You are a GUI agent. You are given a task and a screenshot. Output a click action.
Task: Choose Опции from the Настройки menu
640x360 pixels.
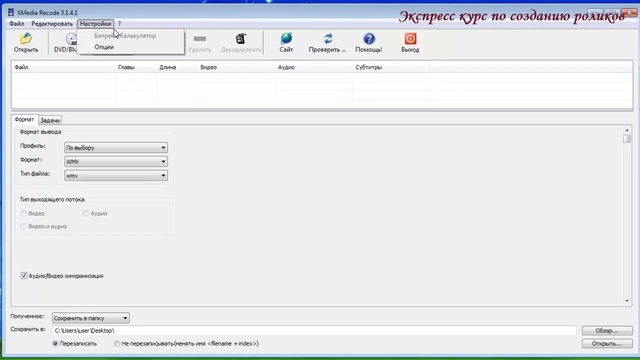(104, 47)
